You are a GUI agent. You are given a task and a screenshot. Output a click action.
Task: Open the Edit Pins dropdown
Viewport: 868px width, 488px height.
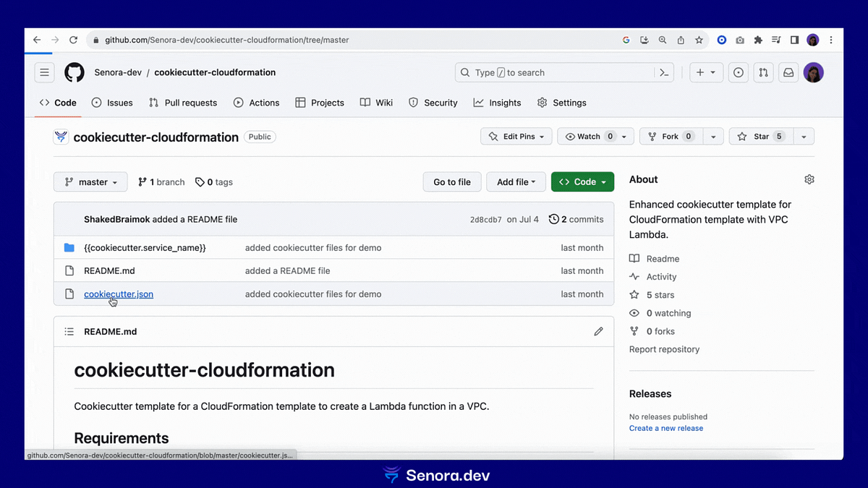pos(516,137)
